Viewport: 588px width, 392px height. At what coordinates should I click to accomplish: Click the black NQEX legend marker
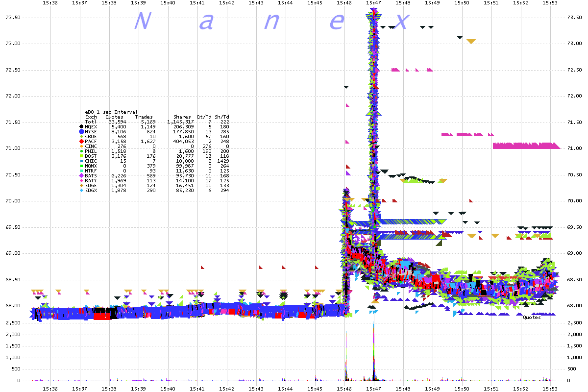(x=81, y=127)
